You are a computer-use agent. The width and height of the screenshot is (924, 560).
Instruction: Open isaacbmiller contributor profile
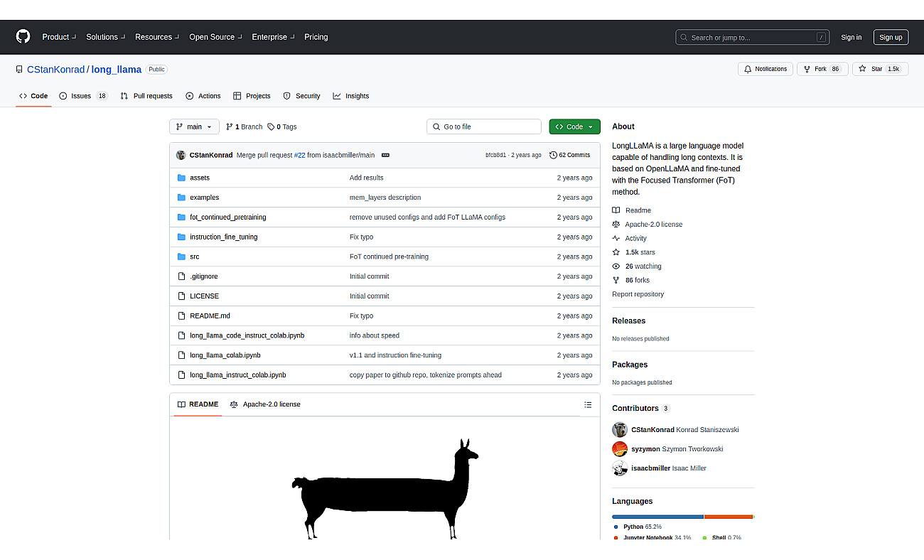click(x=668, y=468)
